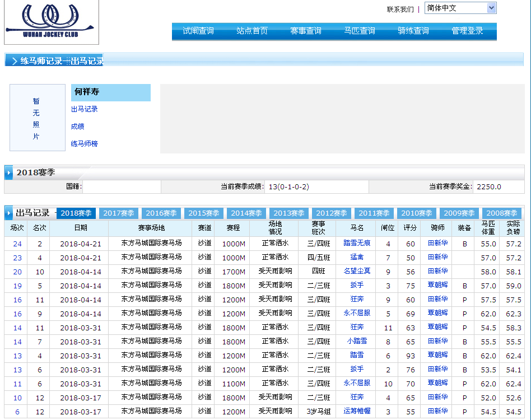The height and width of the screenshot is (420, 531).
Task: Select 马匹查询 in the top menu
Action: coord(360,31)
